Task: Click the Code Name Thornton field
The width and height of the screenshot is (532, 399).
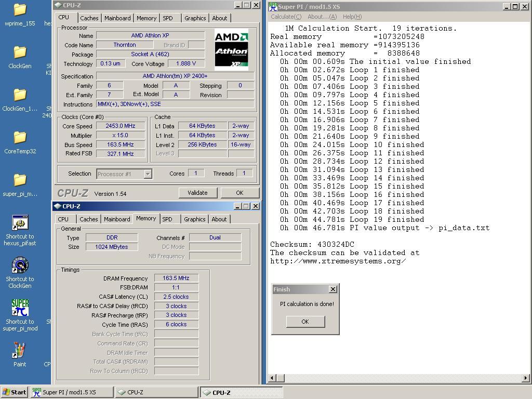Action: tap(125, 45)
